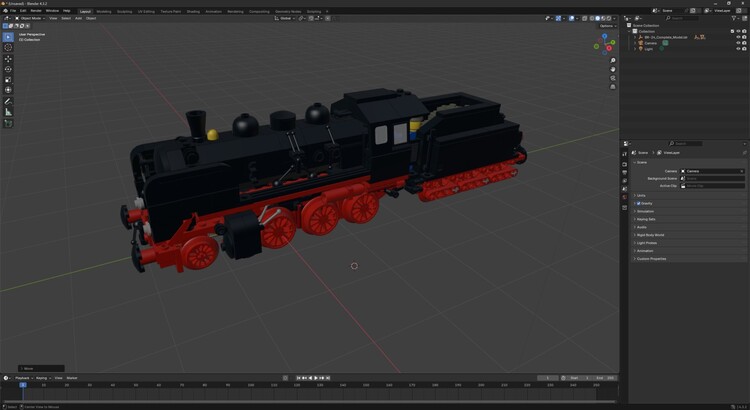Switch to material preview shading
The height and width of the screenshot is (410, 750).
(x=603, y=18)
